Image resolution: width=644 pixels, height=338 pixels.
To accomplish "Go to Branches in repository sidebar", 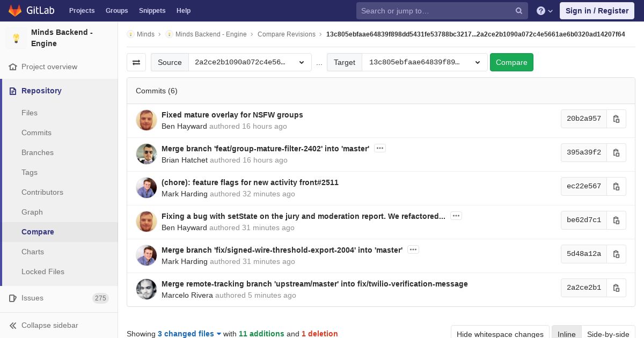I will tap(38, 152).
